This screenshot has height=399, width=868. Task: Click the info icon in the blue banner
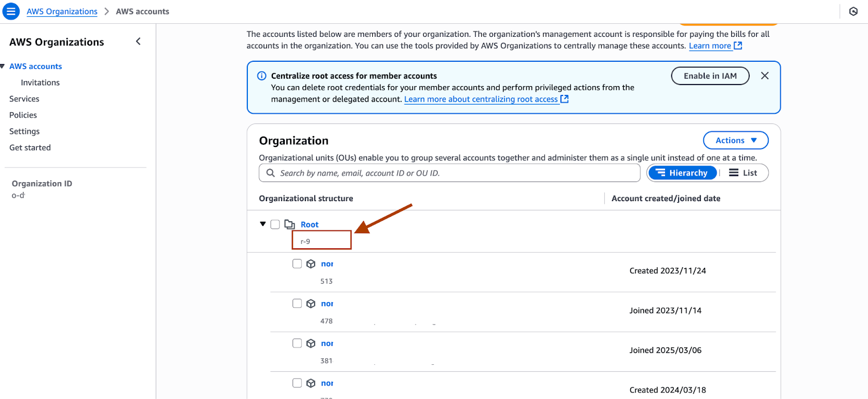coord(261,76)
